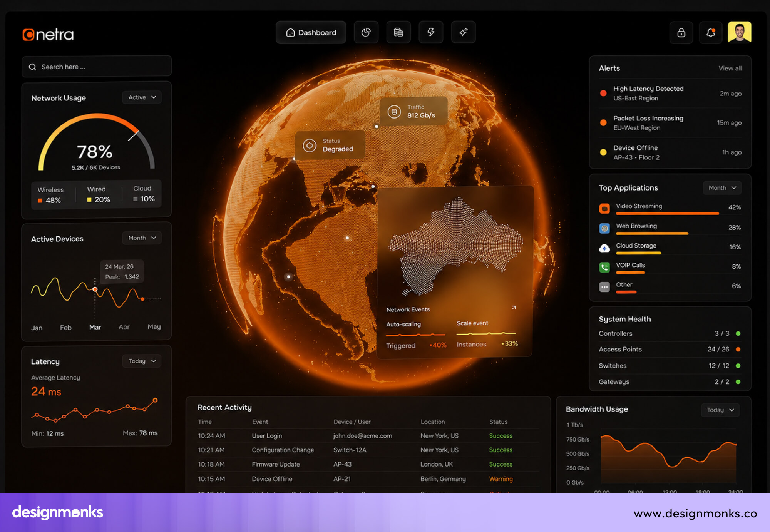Select the Cloud 10% legend item

(x=144, y=194)
